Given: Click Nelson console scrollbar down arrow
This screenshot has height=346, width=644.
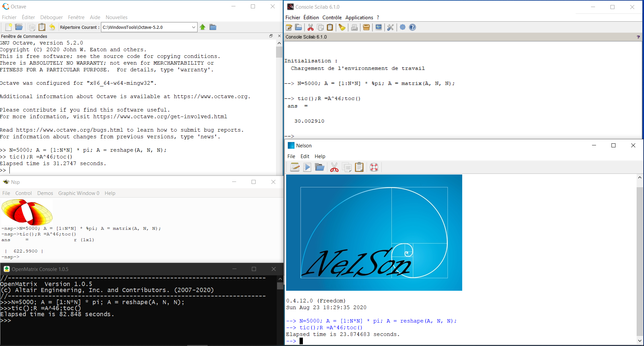Looking at the screenshot, I should click(640, 341).
